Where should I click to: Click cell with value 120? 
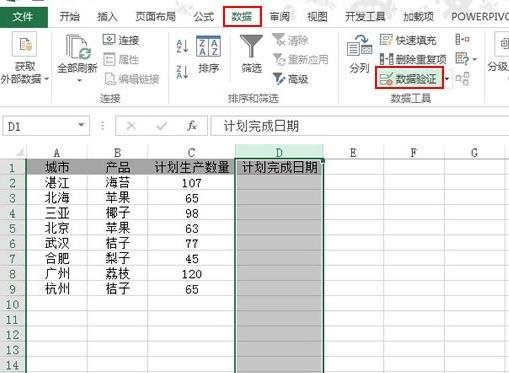click(x=191, y=274)
